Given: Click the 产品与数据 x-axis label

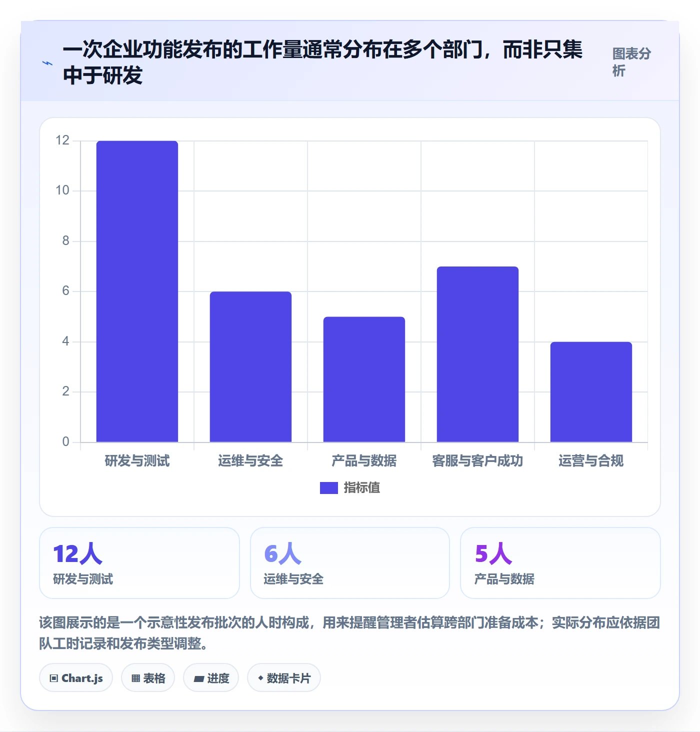Looking at the screenshot, I should point(364,460).
